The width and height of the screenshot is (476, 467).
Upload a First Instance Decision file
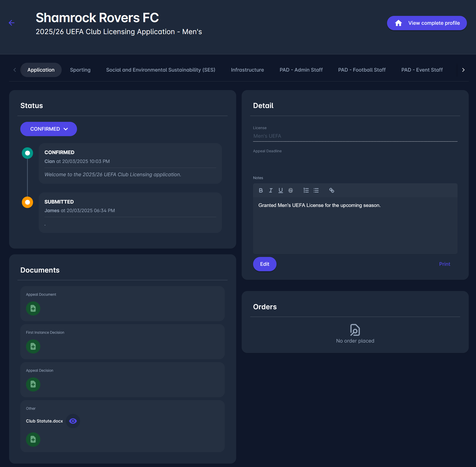[x=33, y=346]
